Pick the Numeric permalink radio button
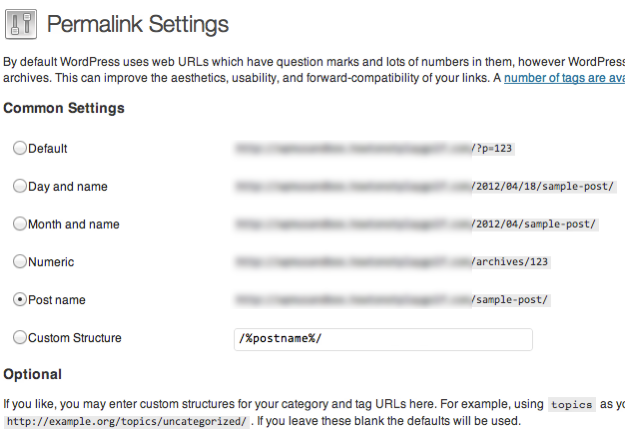This screenshot has width=625, height=438. click(20, 262)
